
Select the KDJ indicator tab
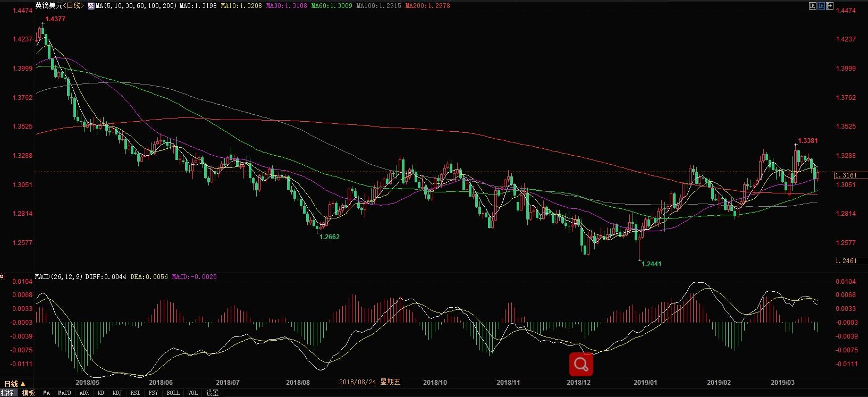tap(117, 393)
